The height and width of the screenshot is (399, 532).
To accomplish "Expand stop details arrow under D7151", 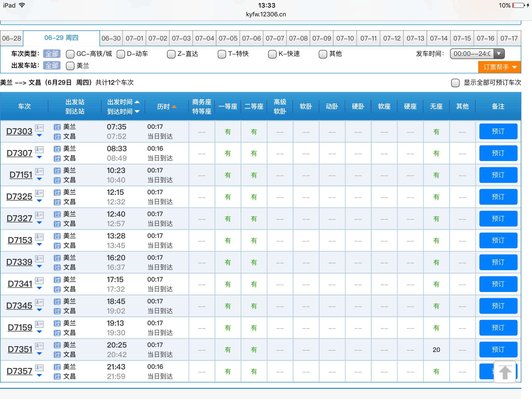I will click(39, 179).
